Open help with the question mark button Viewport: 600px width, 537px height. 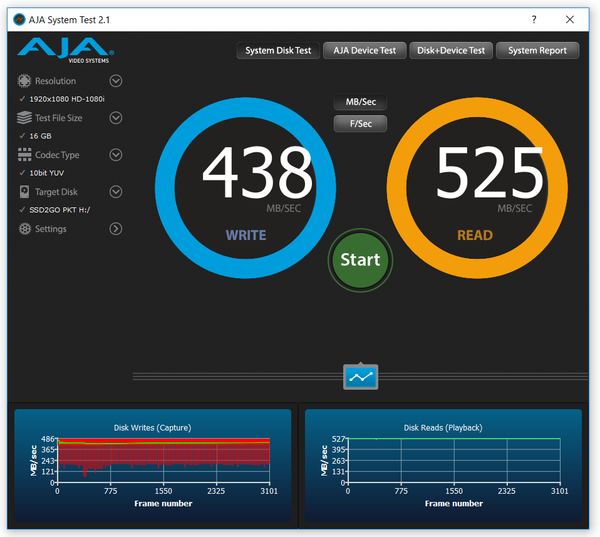pos(534,20)
